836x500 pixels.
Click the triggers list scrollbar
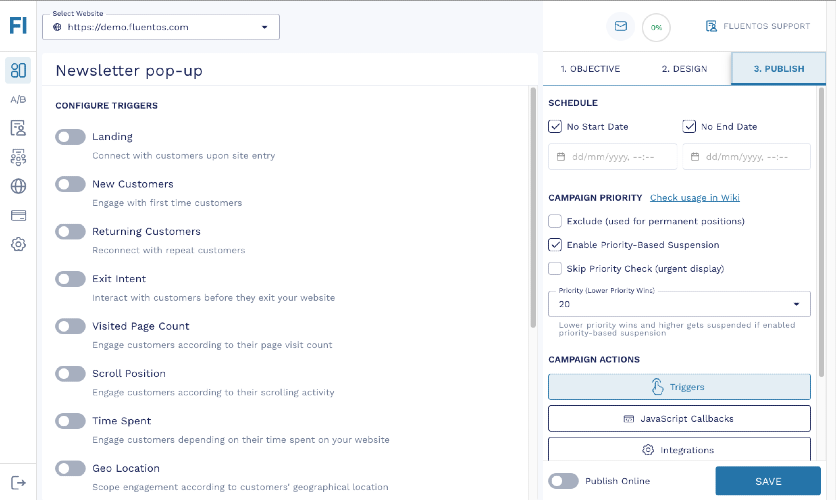coord(533,208)
